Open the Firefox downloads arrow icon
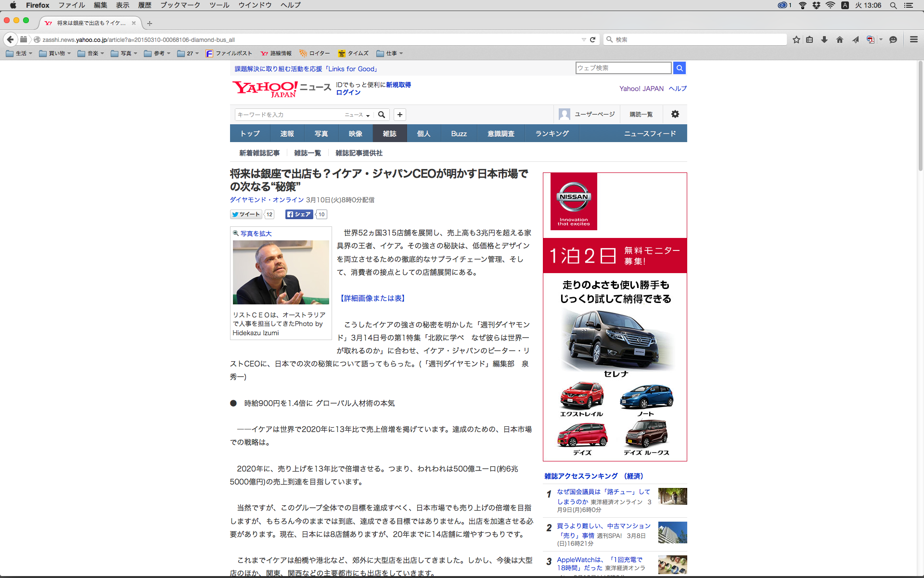The width and height of the screenshot is (924, 578). tap(824, 39)
